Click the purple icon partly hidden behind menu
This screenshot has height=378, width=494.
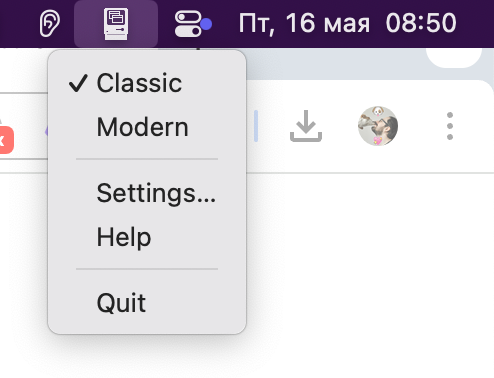[x=46, y=132]
